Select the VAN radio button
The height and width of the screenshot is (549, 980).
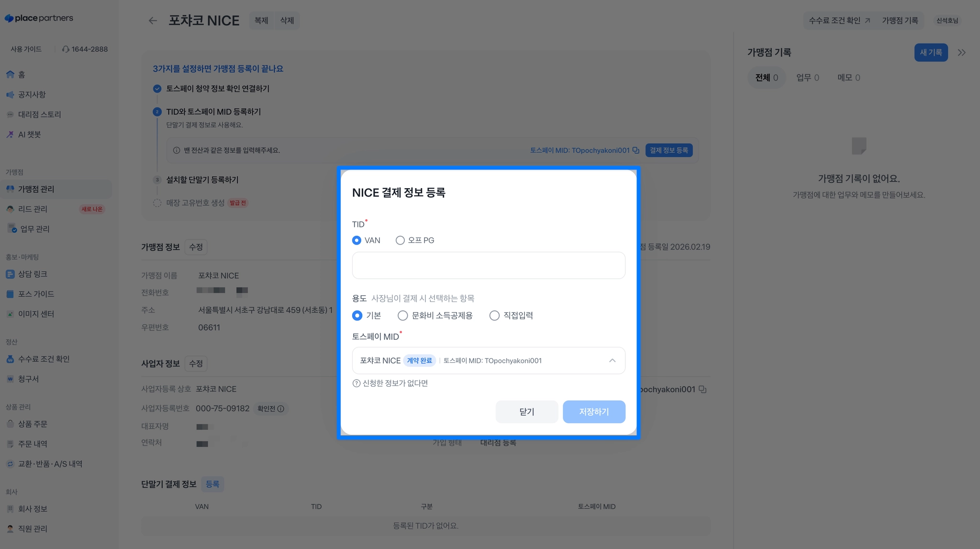click(x=356, y=240)
